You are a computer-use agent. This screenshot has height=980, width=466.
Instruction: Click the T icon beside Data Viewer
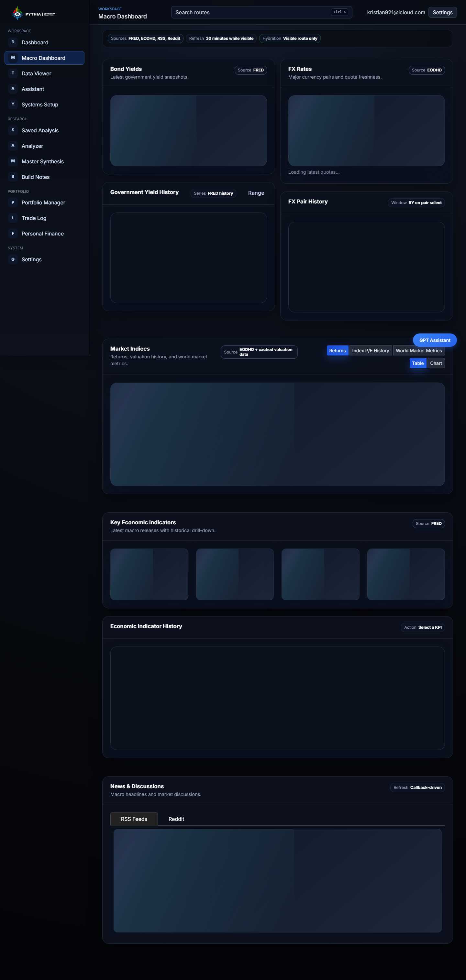coord(13,73)
